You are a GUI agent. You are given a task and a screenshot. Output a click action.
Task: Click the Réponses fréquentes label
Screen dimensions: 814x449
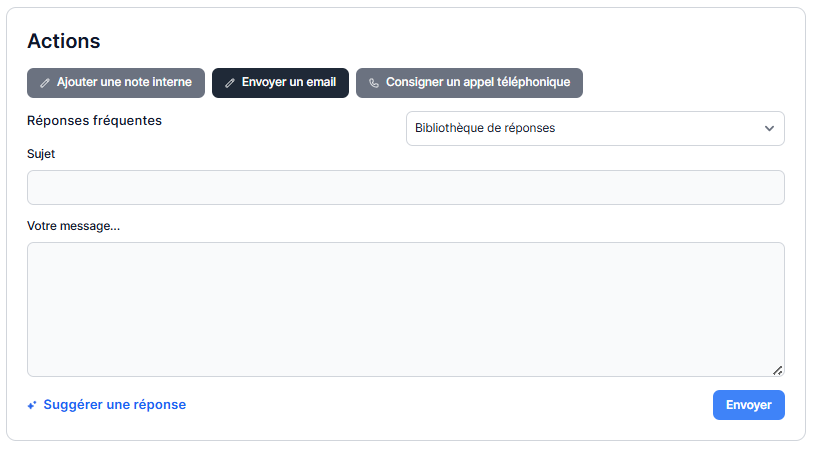pos(94,121)
